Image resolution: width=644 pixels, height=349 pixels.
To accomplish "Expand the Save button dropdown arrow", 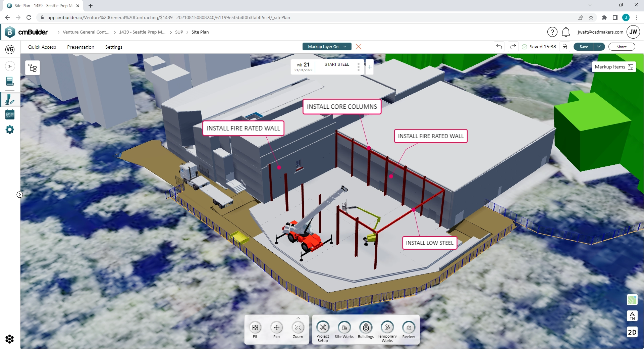I will [599, 47].
